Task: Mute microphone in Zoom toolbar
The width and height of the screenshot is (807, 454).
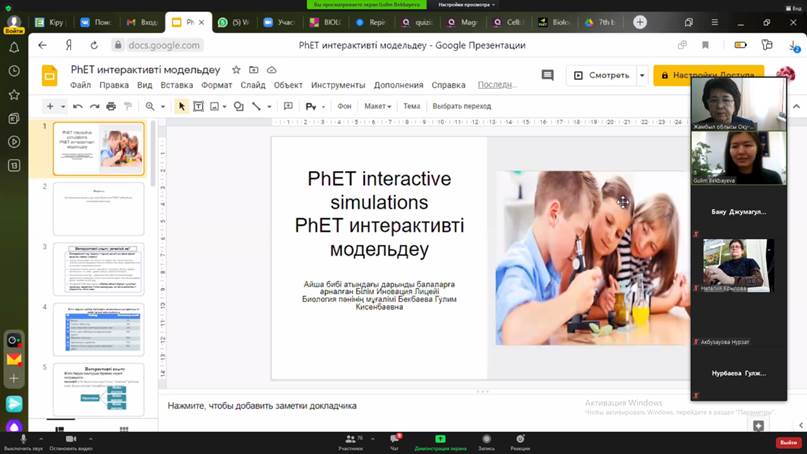Action: 23,441
